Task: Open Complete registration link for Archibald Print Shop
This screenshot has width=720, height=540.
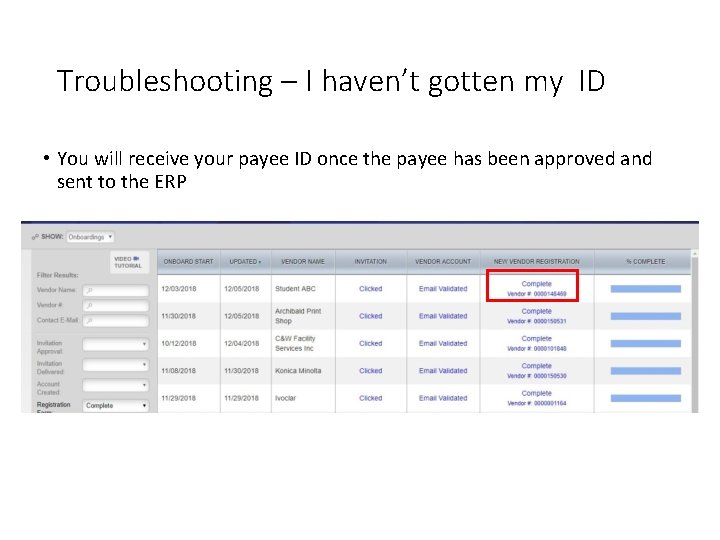Action: pos(536,311)
